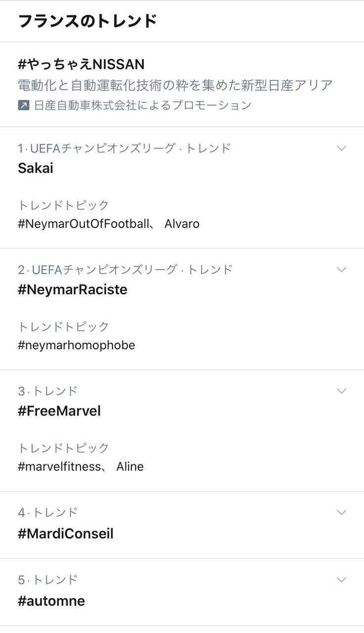Click the フランスのトレンド heading
The height and width of the screenshot is (633, 364).
[87, 21]
